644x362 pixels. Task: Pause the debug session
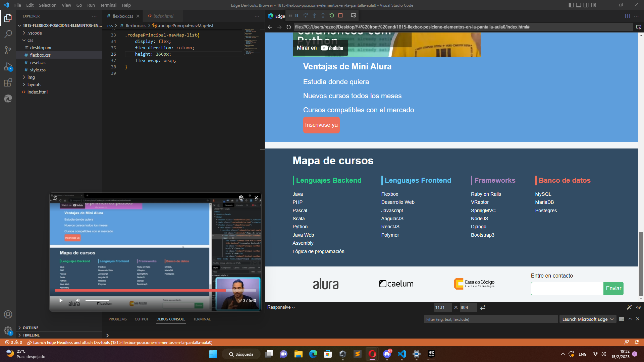tap(297, 15)
